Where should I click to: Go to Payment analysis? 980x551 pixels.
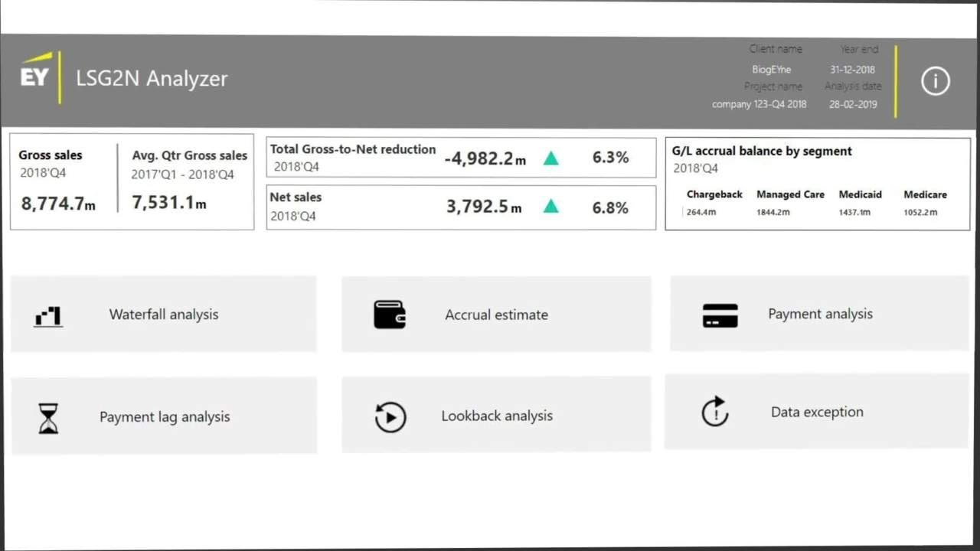click(x=819, y=313)
